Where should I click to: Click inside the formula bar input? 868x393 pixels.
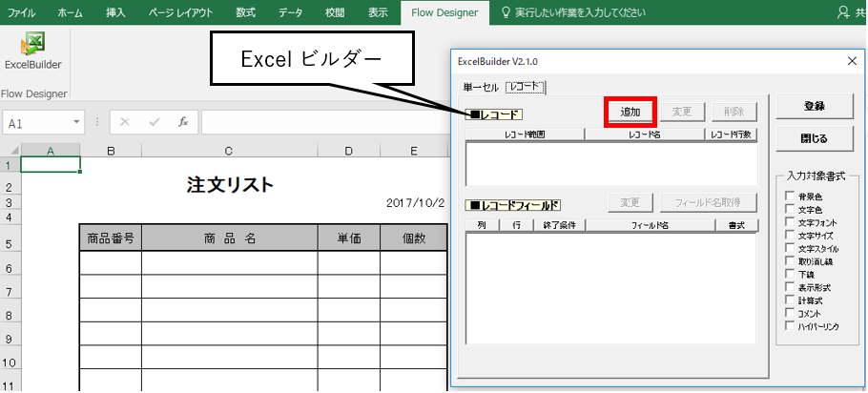point(324,122)
